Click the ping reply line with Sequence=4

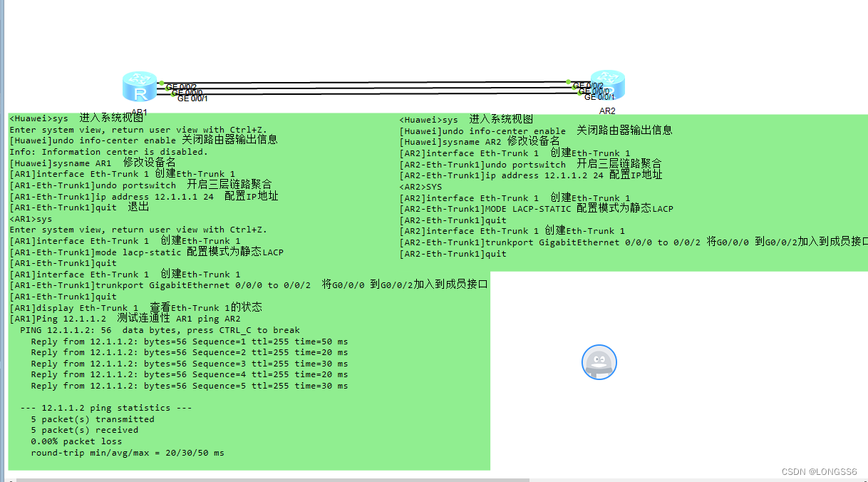click(190, 374)
